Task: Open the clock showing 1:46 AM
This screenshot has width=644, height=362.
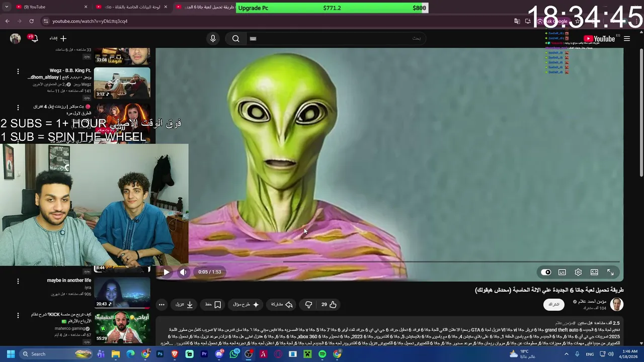Action: click(629, 354)
